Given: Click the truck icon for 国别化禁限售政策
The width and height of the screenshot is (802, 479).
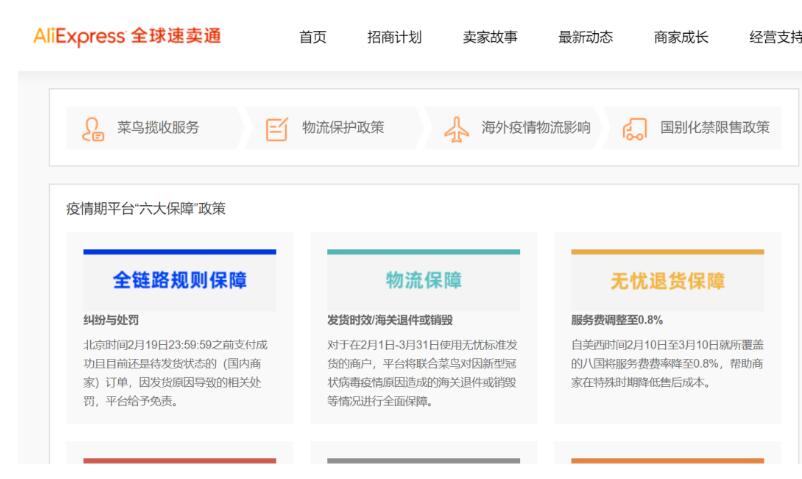Looking at the screenshot, I should click(x=635, y=129).
